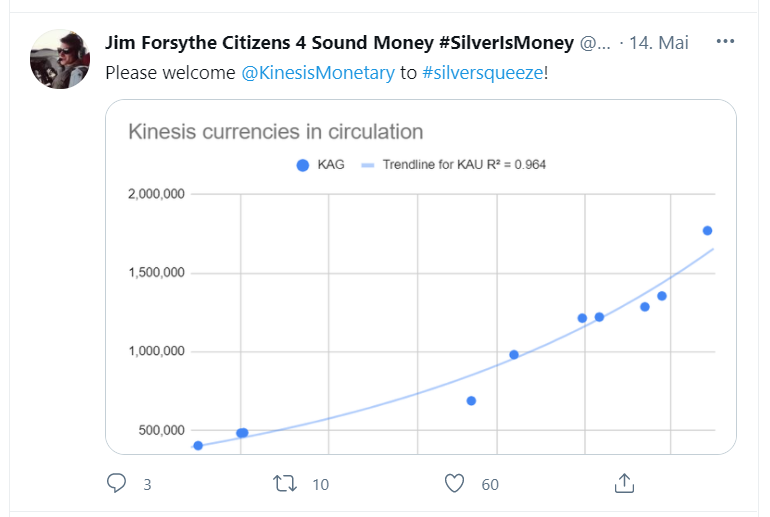Click the retweet count of 10
770x517 pixels.
tap(320, 485)
